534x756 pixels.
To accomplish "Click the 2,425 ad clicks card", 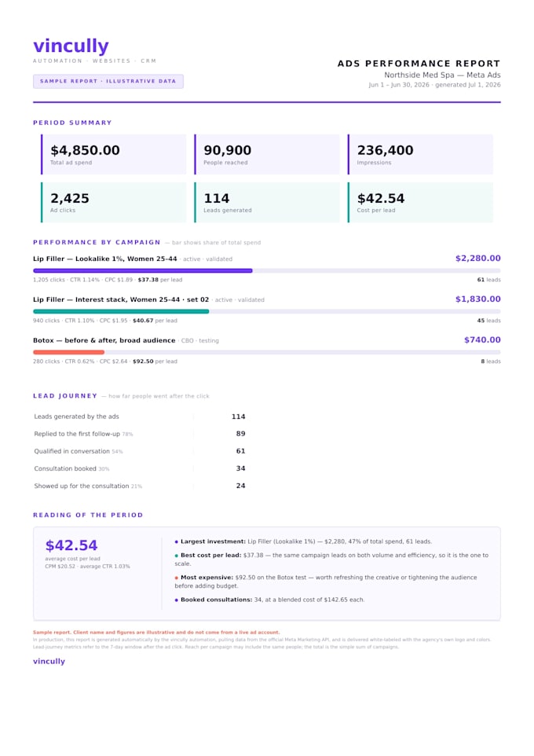I will coord(114,203).
